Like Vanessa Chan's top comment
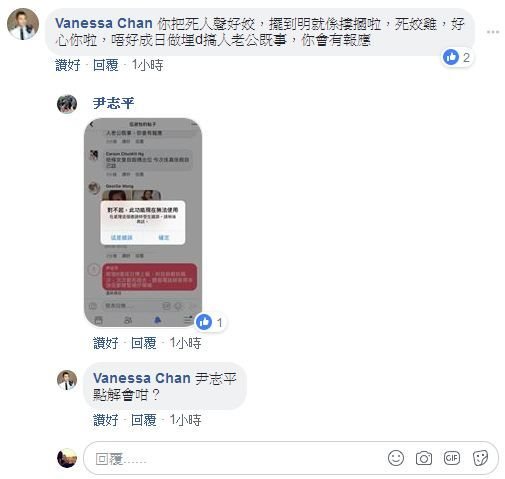The image size is (505, 479). pyautogui.click(x=68, y=65)
